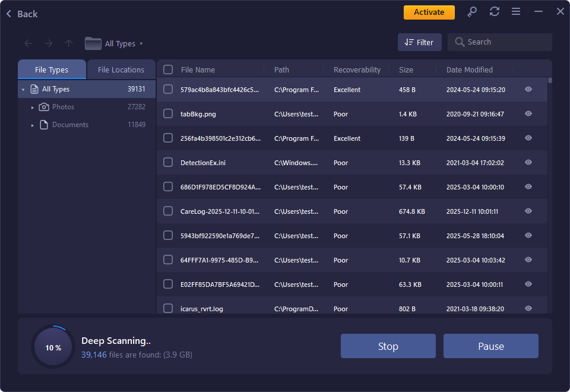The width and height of the screenshot is (570, 392).
Task: Collapse the All Types tree node
Action: [x=23, y=90]
